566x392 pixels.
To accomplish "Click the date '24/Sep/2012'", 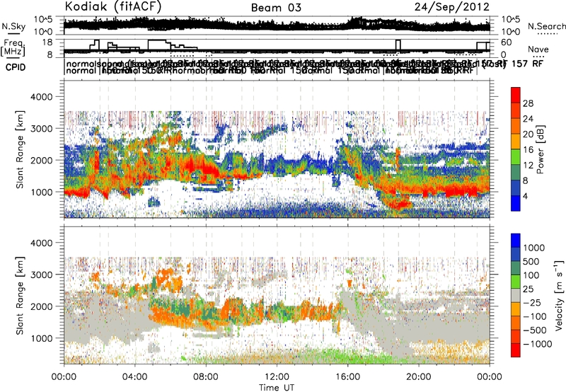I will [452, 6].
